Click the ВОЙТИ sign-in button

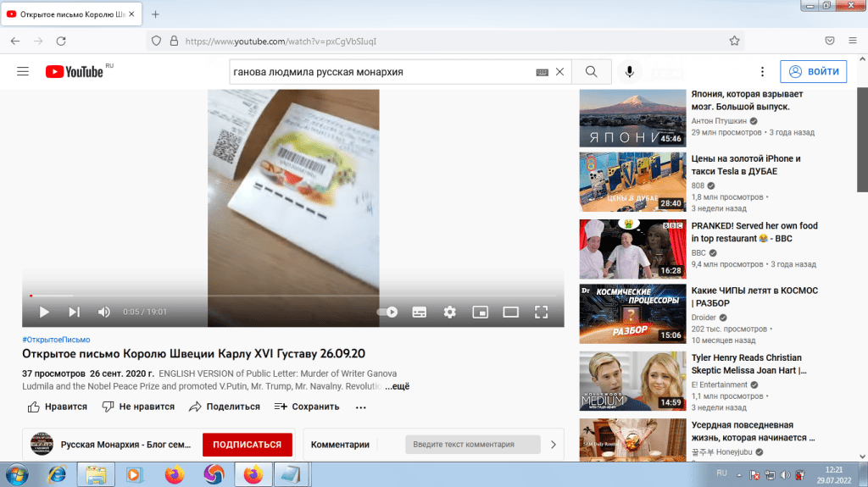click(813, 72)
